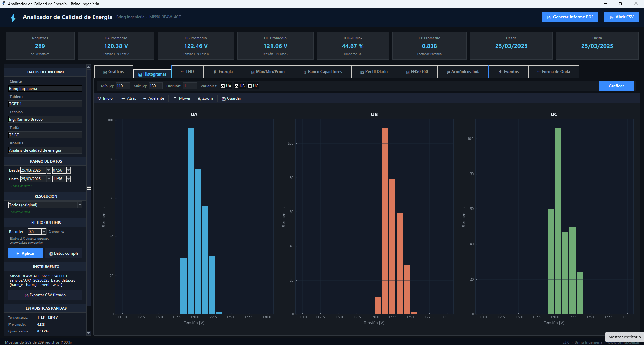
Task: Click the Guardar save figure icon
Action: pos(231,98)
